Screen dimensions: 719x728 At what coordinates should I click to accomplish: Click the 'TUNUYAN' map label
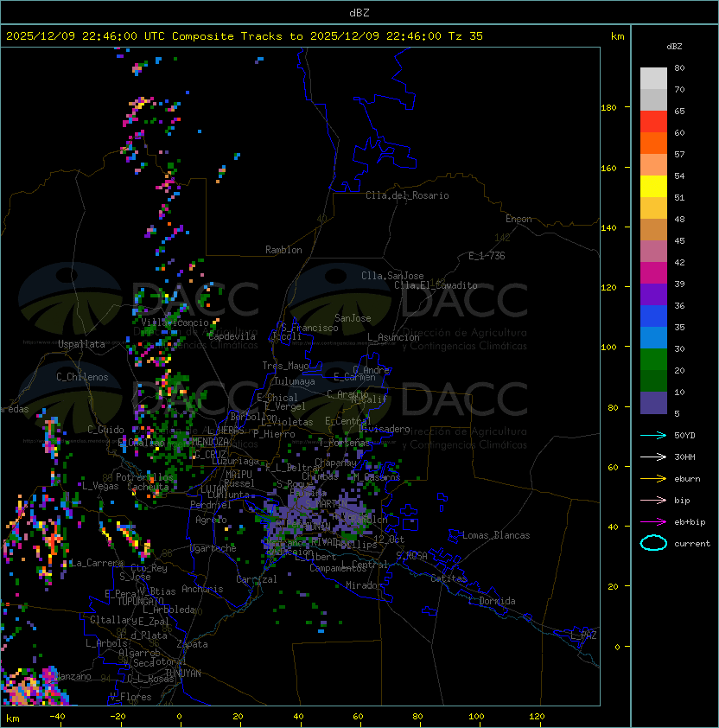183,674
